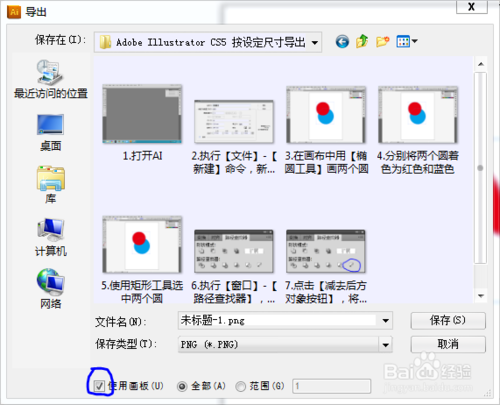Select the file 3.在画布中用【椭圆工具】画两个圆
The width and height of the screenshot is (500, 405).
pyautogui.click(x=326, y=130)
